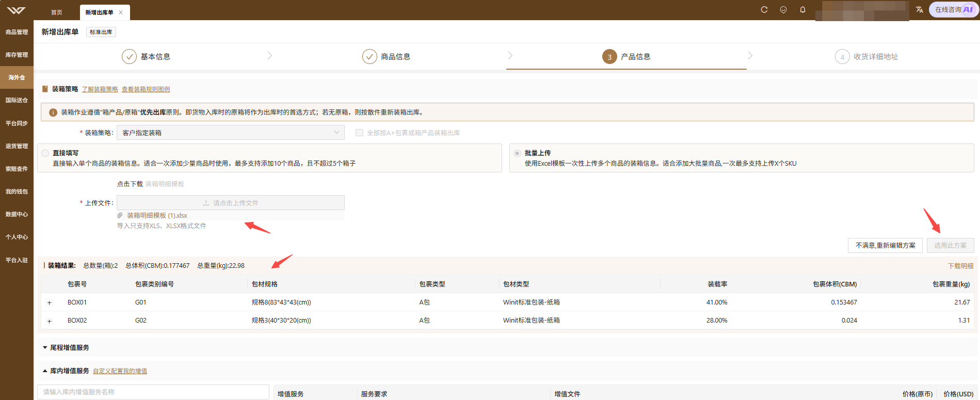The image size is (980, 400).
Task: Click the paperclip icon of the uploaded file
Action: click(120, 216)
